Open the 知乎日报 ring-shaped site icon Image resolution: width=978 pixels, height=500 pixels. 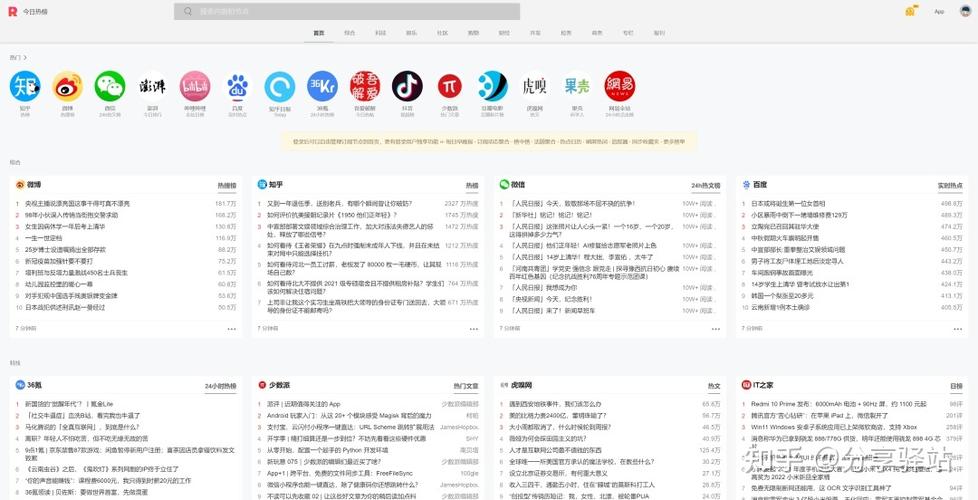279,86
